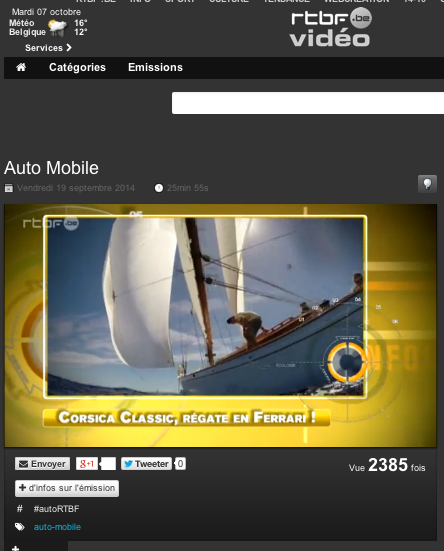Open the Catégories menu

[77, 67]
